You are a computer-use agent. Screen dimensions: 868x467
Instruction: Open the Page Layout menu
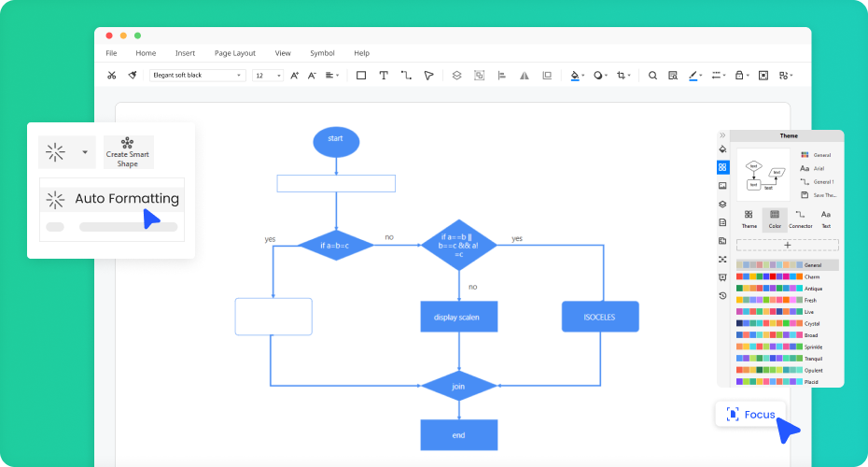234,53
